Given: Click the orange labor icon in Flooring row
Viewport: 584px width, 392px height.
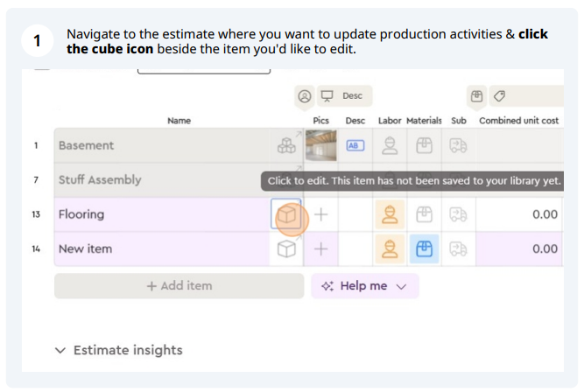Looking at the screenshot, I should [390, 214].
